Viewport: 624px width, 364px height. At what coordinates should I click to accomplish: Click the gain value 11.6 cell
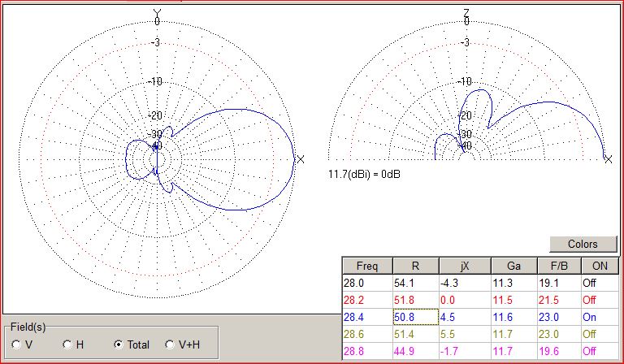pyautogui.click(x=513, y=317)
